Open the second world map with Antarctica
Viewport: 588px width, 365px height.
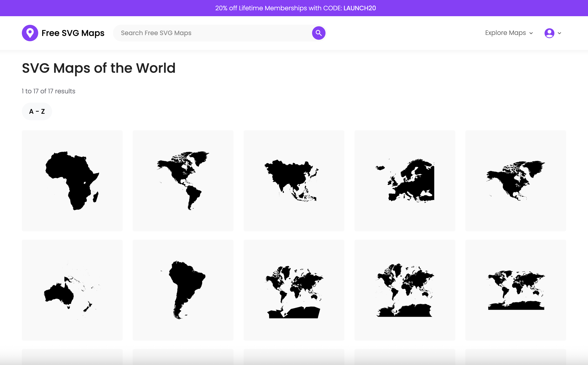click(x=405, y=290)
